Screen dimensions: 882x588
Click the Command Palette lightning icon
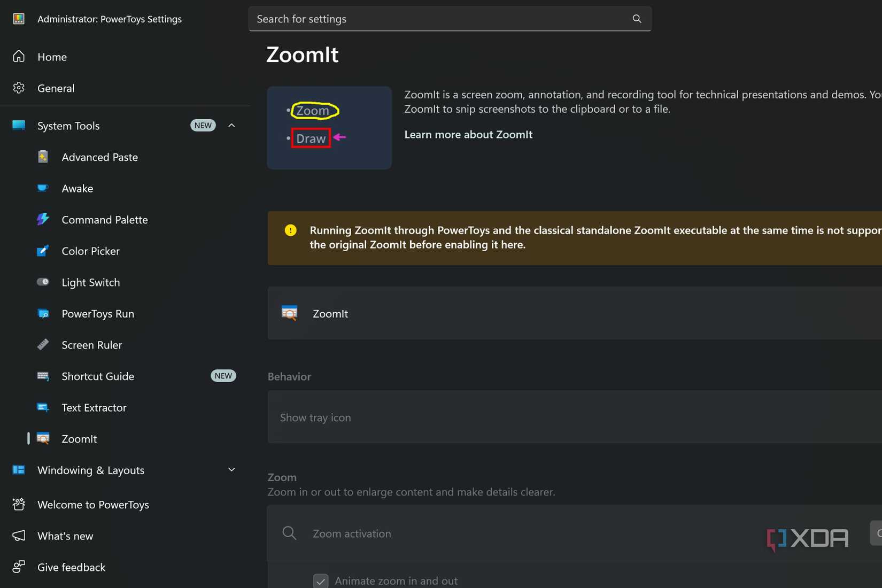(43, 219)
